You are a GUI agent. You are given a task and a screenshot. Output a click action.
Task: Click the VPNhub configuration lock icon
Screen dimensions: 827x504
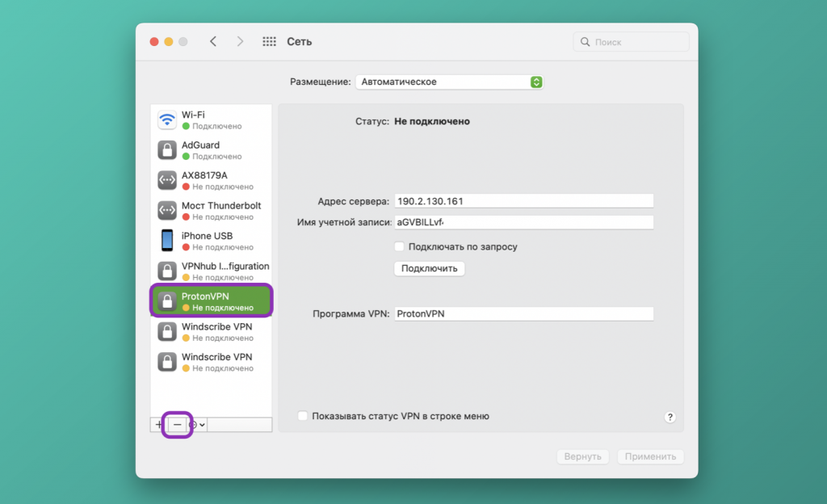pos(167,271)
